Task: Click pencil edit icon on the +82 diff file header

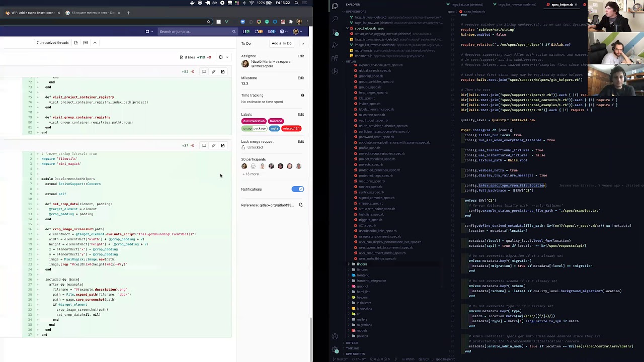Action: [x=213, y=71]
